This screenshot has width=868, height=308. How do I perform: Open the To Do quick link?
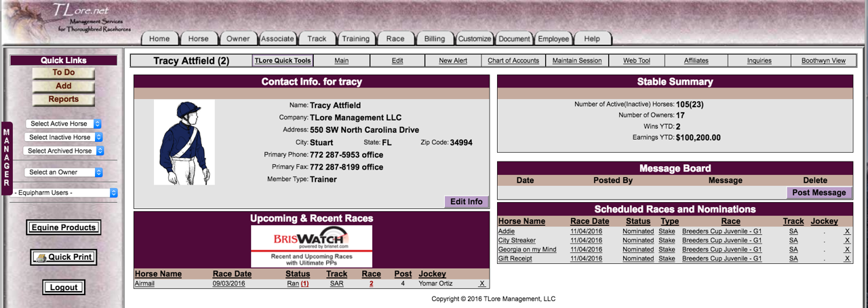point(64,73)
